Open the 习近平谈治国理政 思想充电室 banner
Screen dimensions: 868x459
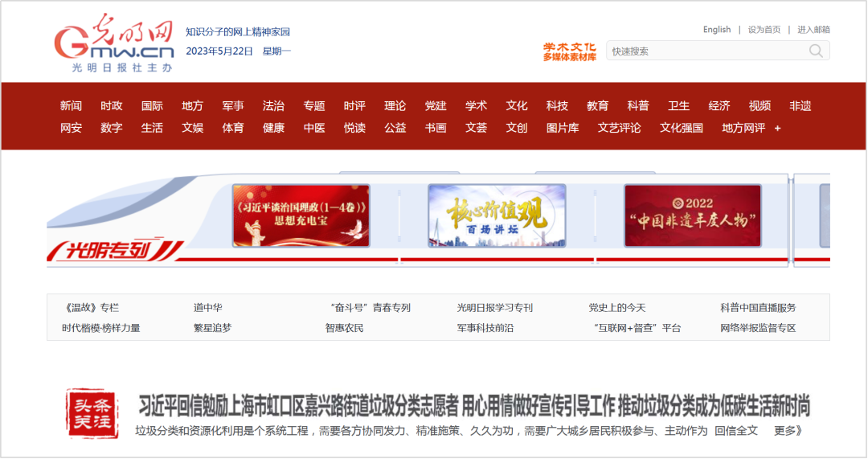pos(301,216)
